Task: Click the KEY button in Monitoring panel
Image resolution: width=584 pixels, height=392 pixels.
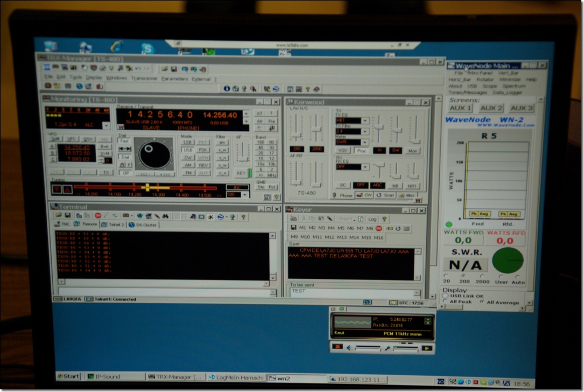Action: coord(241,173)
